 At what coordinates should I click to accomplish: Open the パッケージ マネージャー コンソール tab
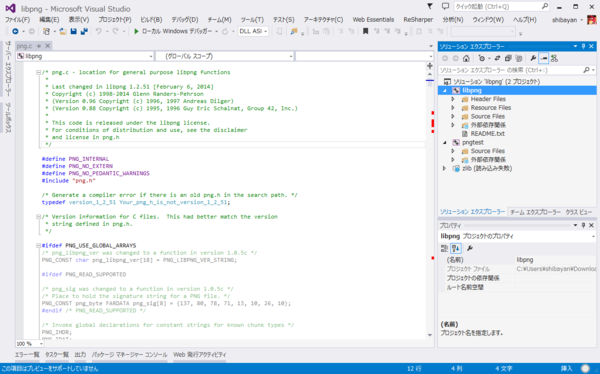tap(129, 355)
